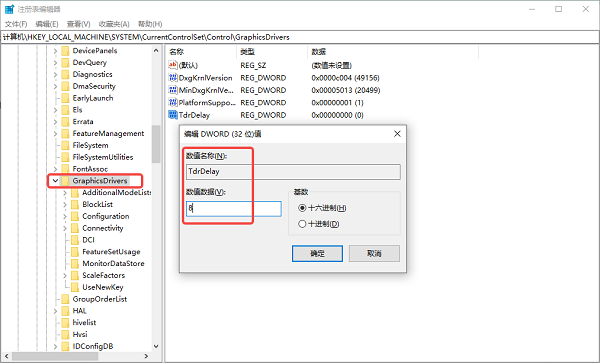Expand the DevQuery tree node
600x363 pixels.
point(55,62)
